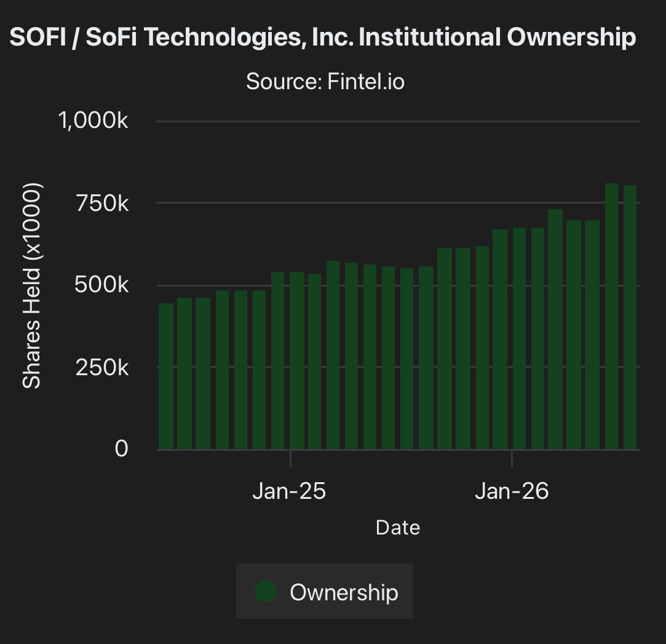Screen dimensions: 666x644
Task: Select the tallest ownership bar near chart end
Action: pos(612,317)
